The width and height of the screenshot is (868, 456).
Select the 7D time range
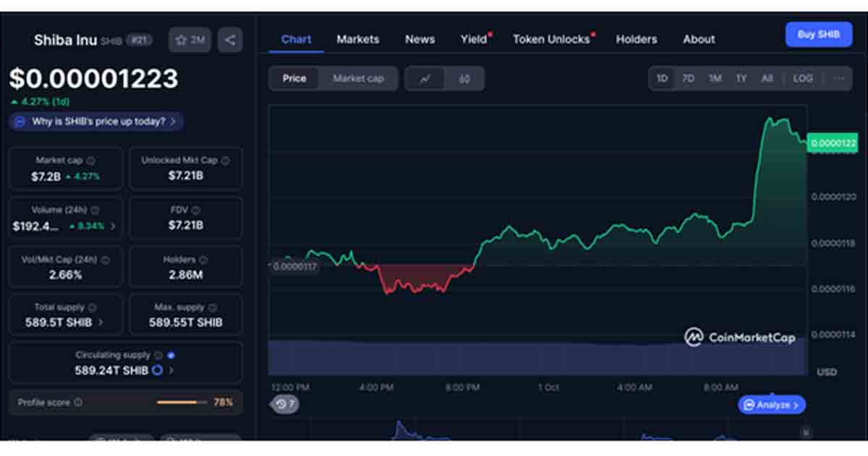coord(688,78)
